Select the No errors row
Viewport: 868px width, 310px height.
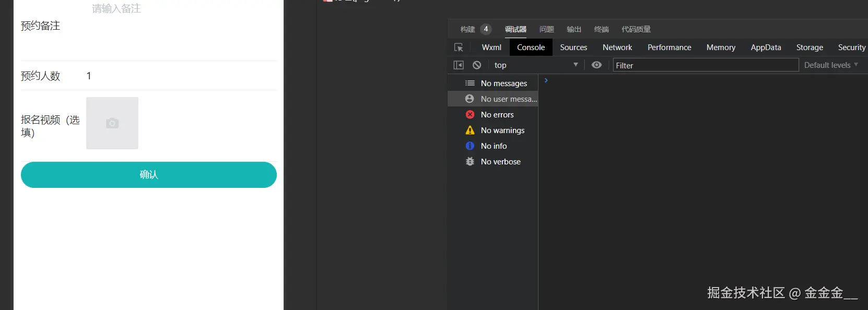tap(493, 114)
